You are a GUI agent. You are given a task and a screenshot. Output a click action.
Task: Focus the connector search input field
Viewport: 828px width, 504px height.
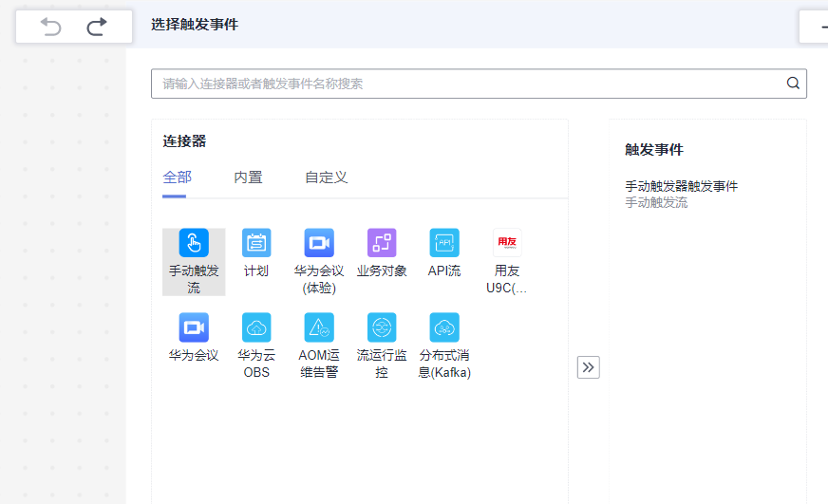479,84
